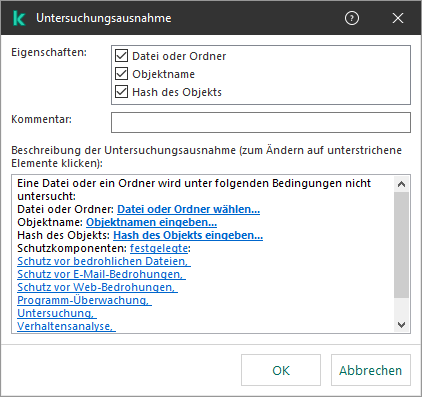Click the description box scrollbar thumb
Viewport: 422px width, 397px height.
[x=401, y=245]
